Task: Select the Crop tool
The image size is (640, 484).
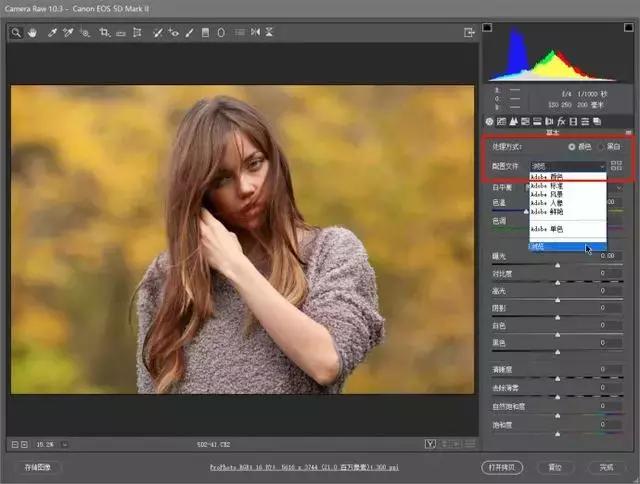Action: tap(104, 33)
